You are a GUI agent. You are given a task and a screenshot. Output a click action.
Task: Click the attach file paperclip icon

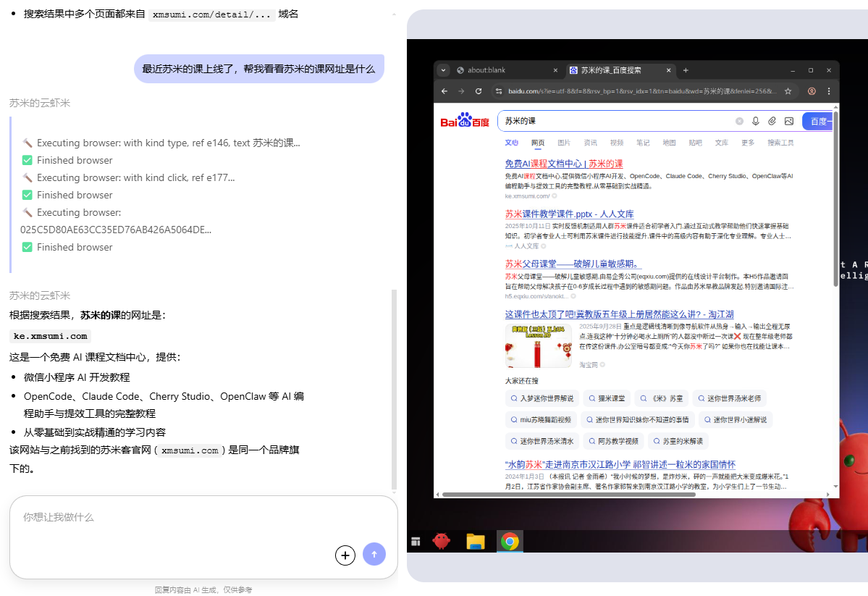click(x=772, y=122)
